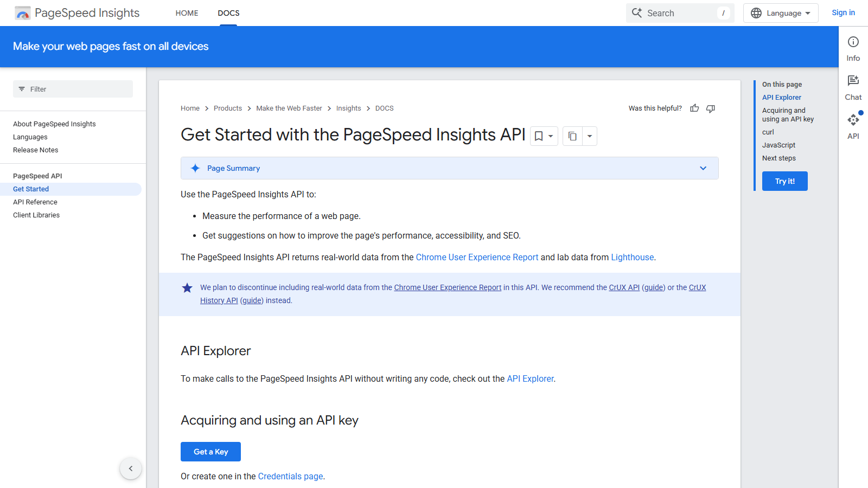Image resolution: width=868 pixels, height=488 pixels.
Task: Click the PageSpeed Insights logo icon
Action: click(23, 13)
